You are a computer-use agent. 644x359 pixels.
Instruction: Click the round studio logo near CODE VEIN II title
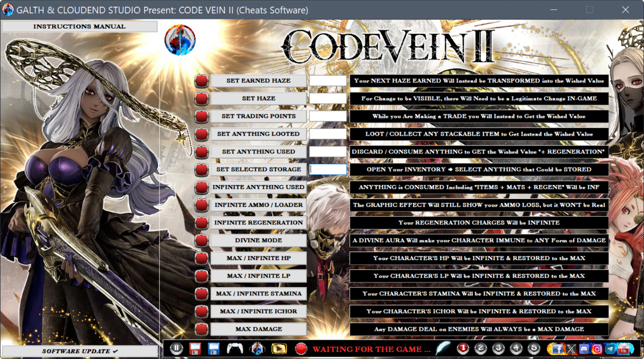180,40
